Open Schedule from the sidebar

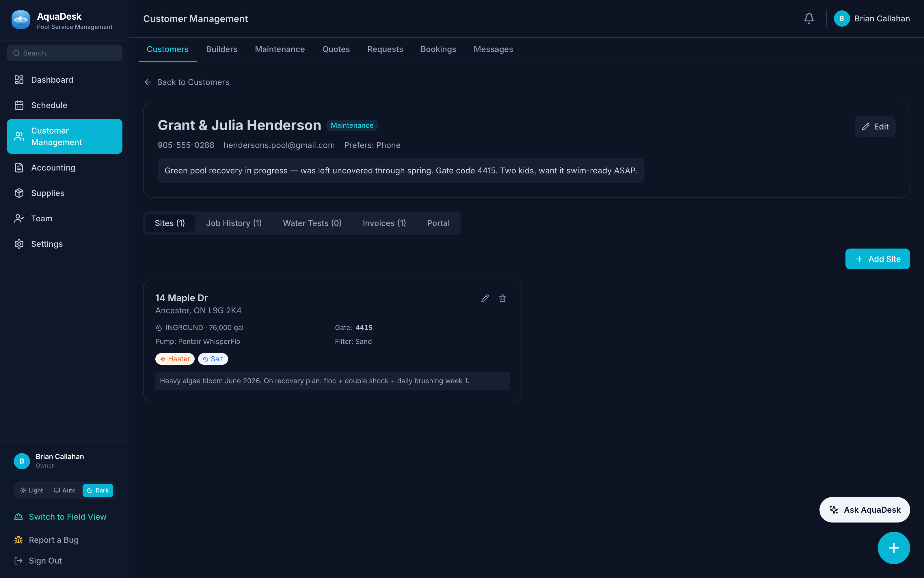coord(64,105)
